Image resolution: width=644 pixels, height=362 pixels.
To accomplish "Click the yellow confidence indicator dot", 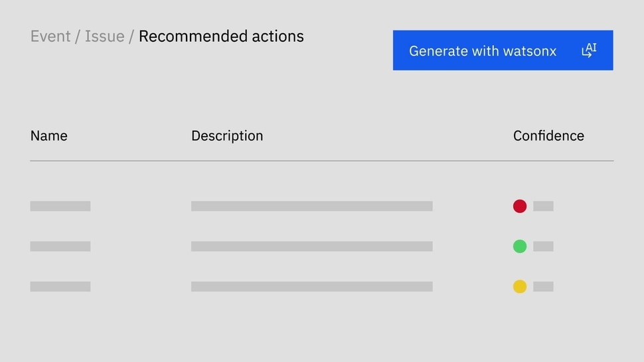I will point(520,286).
